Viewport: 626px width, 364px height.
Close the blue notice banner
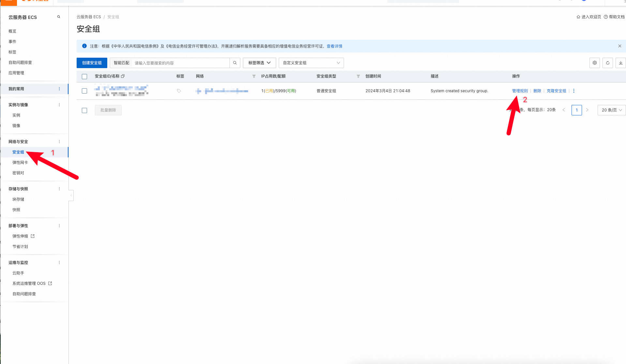click(620, 46)
